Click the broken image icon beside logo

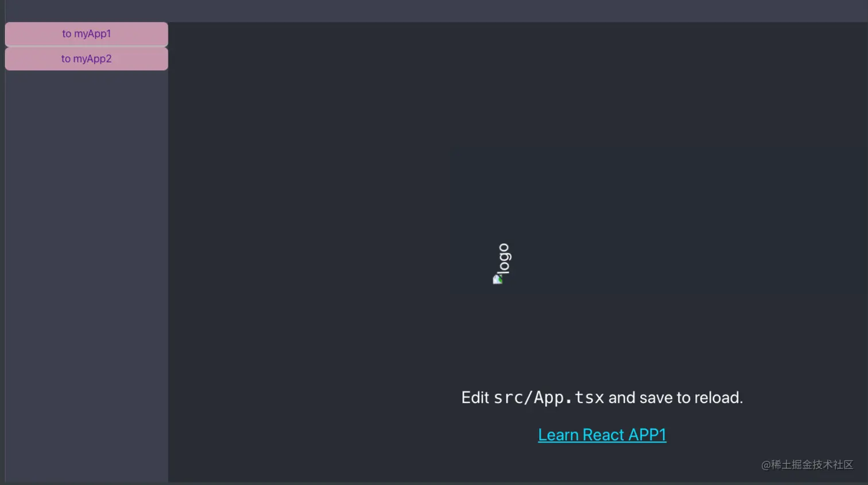498,279
